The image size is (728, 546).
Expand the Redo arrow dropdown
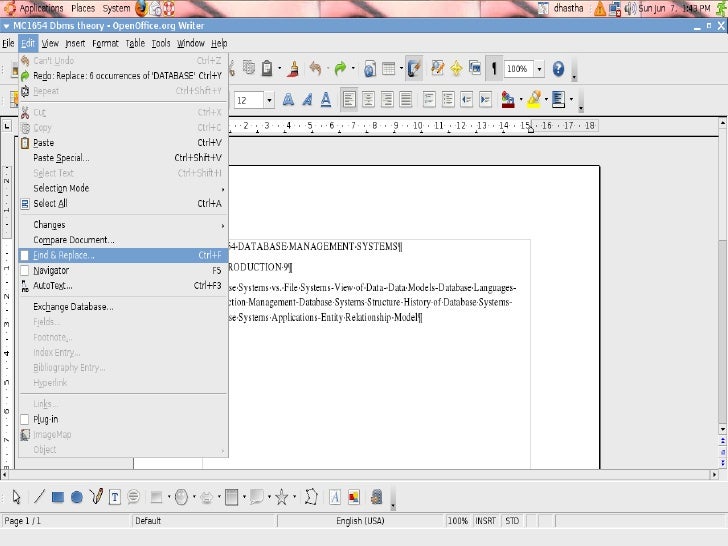[x=353, y=69]
